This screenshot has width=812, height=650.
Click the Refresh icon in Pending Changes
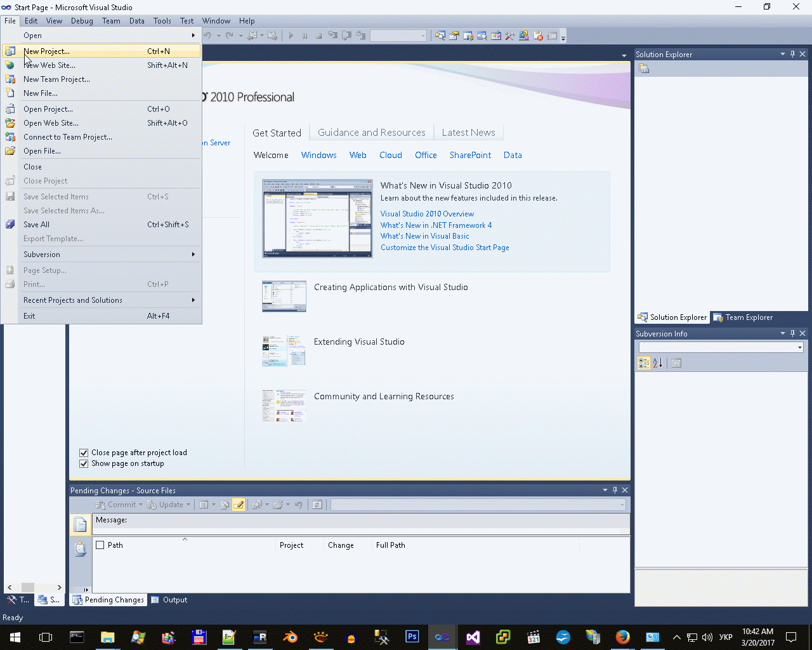click(317, 505)
